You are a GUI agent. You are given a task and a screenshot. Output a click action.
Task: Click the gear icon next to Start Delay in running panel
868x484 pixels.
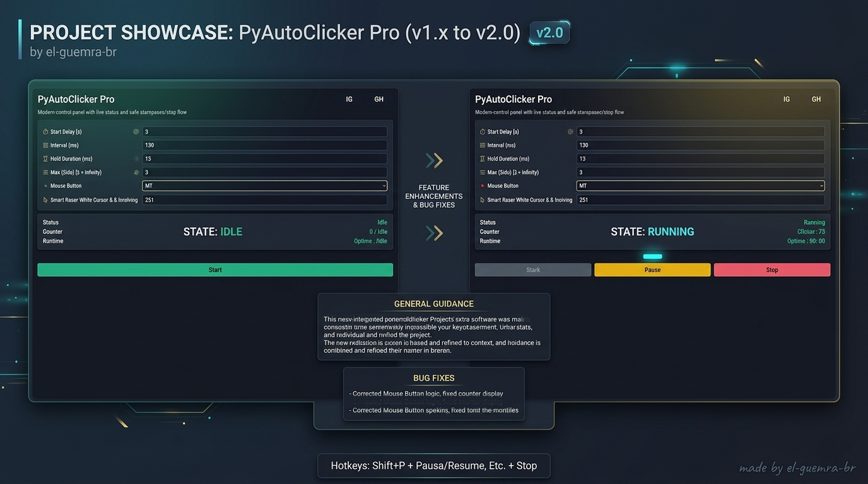(x=570, y=132)
